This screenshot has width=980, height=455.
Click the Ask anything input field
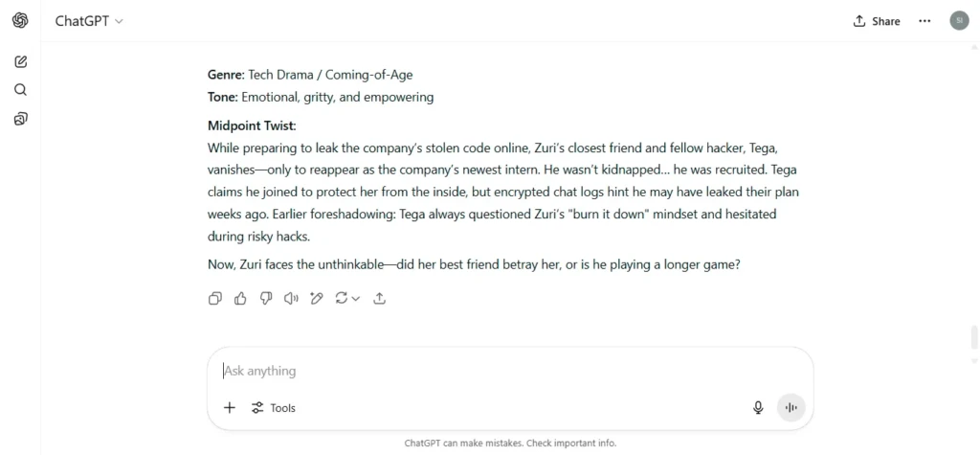(x=509, y=371)
